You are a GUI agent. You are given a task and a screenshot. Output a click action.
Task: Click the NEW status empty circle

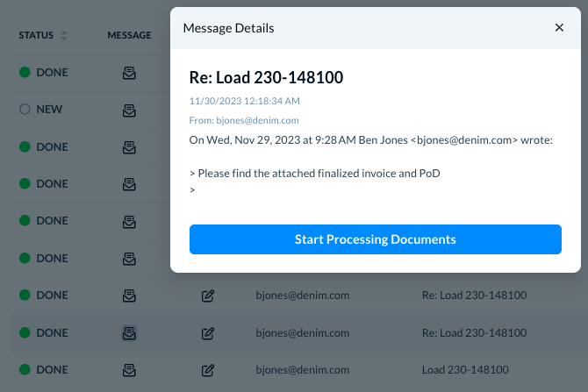[25, 109]
